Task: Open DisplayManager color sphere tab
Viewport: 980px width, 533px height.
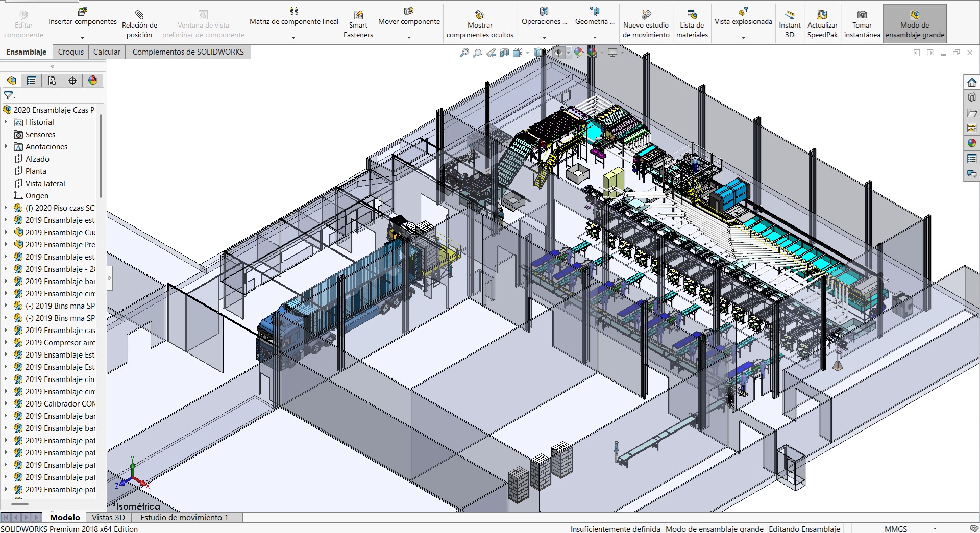Action: (93, 81)
